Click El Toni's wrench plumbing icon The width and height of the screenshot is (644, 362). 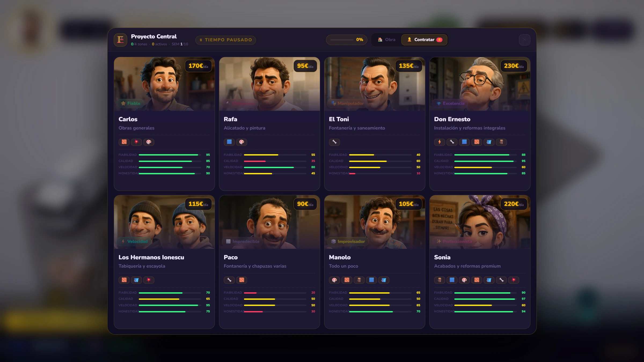tap(334, 142)
